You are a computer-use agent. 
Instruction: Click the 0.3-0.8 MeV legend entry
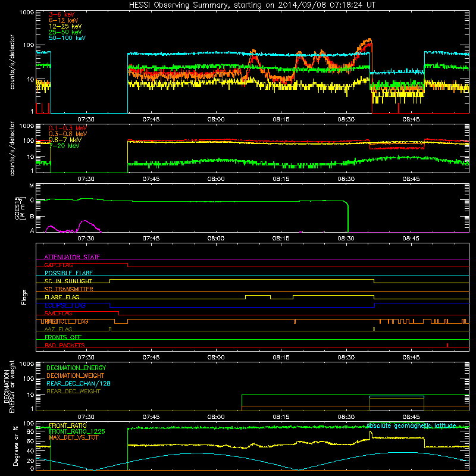[67, 134]
